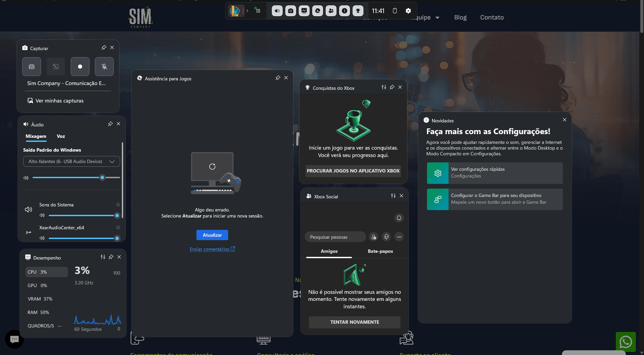Open Xbox Social more options menu
The height and width of the screenshot is (355, 644).
399,237
